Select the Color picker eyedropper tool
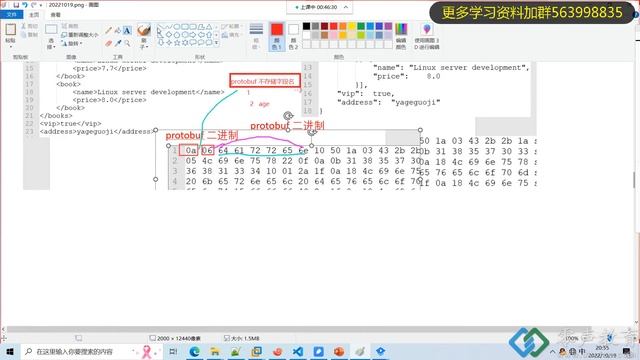Screen dimensions: 640x360 (118, 43)
